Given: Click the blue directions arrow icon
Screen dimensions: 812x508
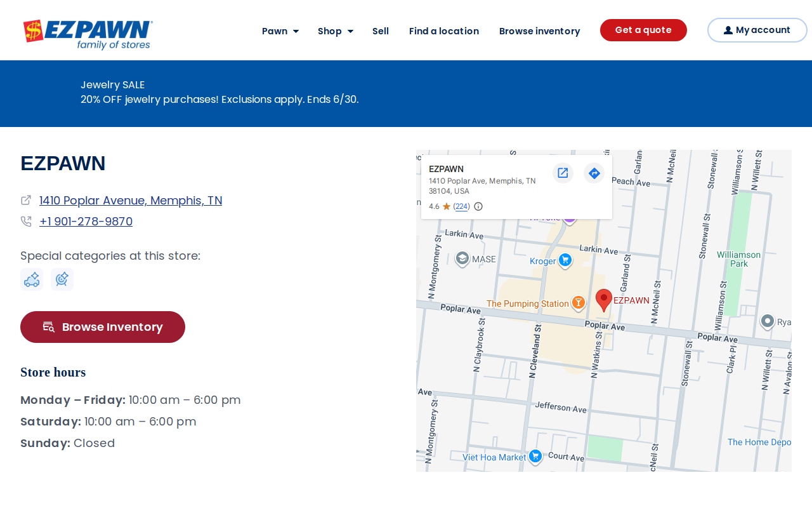Looking at the screenshot, I should [x=594, y=173].
